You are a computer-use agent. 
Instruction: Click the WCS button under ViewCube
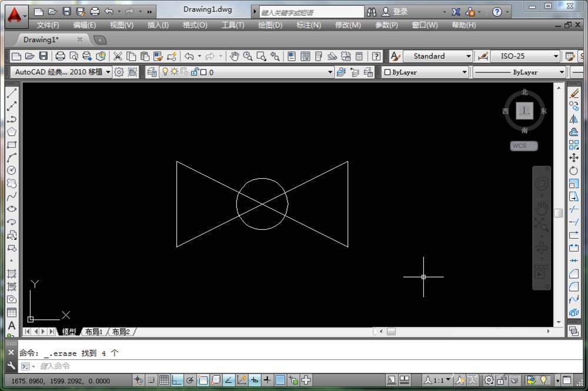(523, 145)
